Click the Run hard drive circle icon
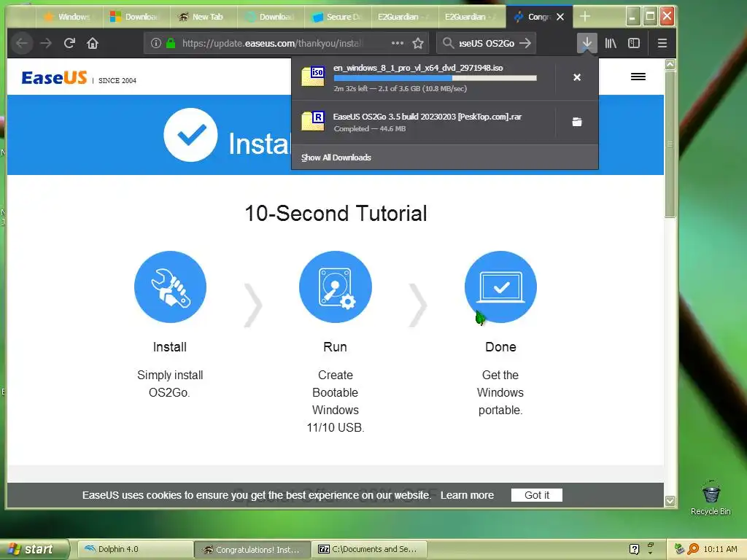The image size is (747, 560). (336, 287)
